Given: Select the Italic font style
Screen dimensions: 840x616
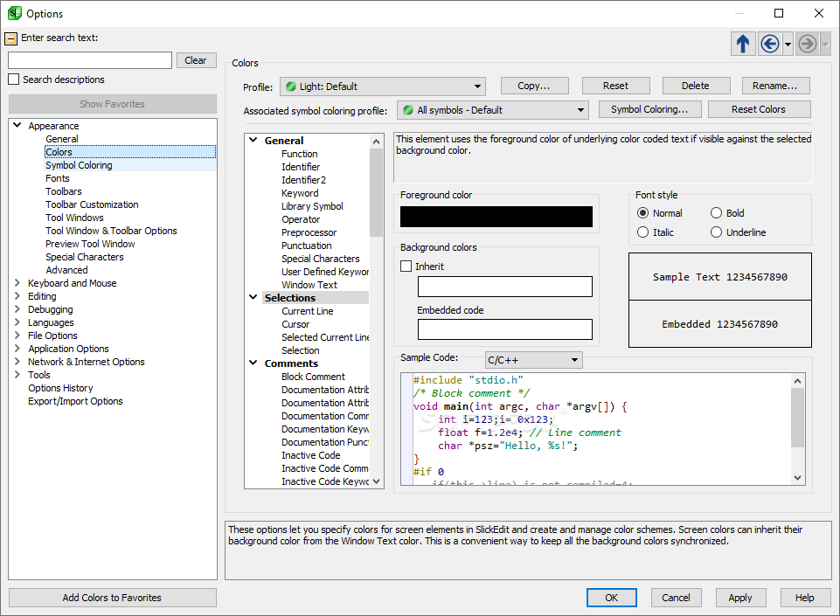Looking at the screenshot, I should click(642, 232).
